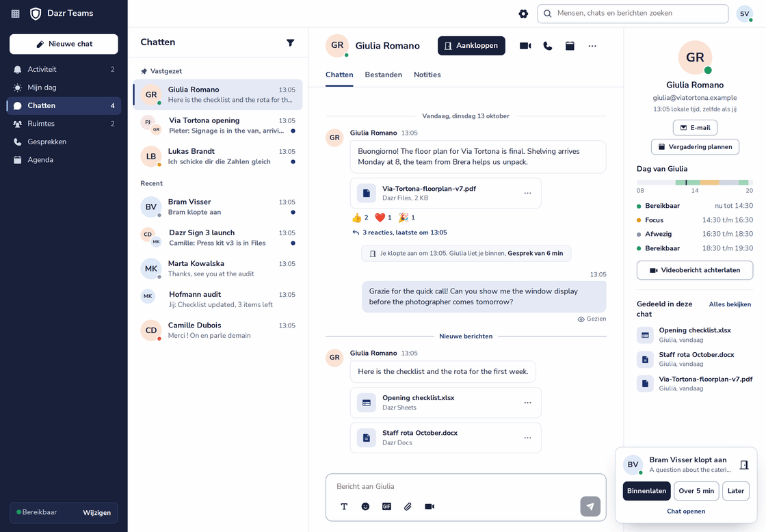Click Vergadering plannen button
This screenshot has height=532, width=766.
[695, 146]
